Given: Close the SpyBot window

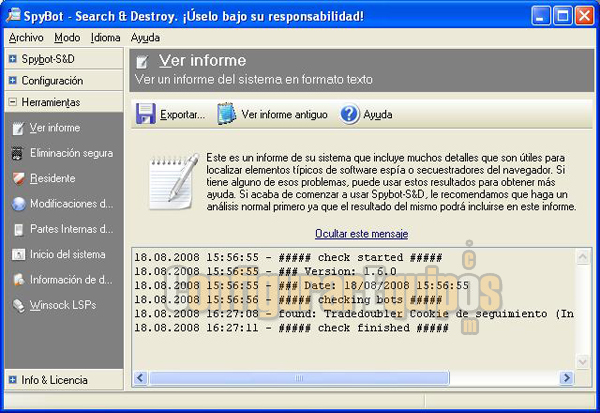Looking at the screenshot, I should 585,16.
